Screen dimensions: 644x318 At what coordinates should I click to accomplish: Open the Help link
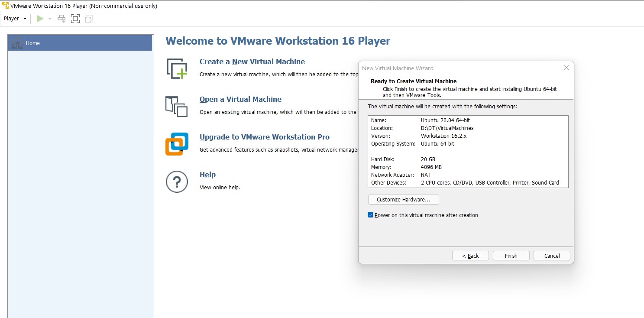coord(207,175)
